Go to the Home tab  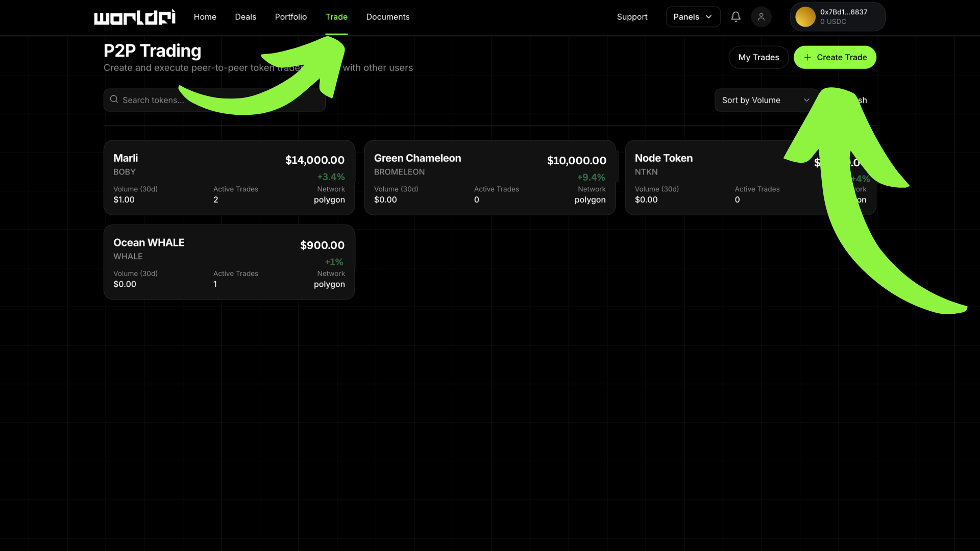pyautogui.click(x=205, y=17)
